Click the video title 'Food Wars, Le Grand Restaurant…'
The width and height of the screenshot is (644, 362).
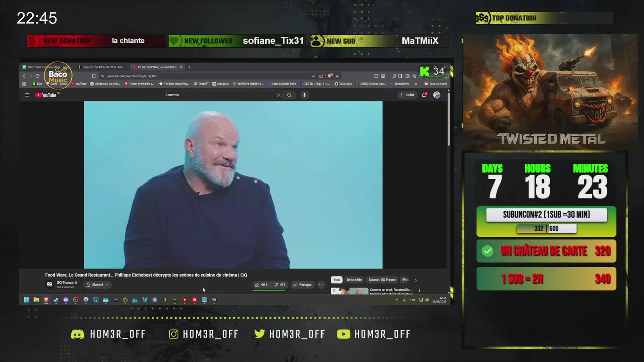[x=146, y=275]
